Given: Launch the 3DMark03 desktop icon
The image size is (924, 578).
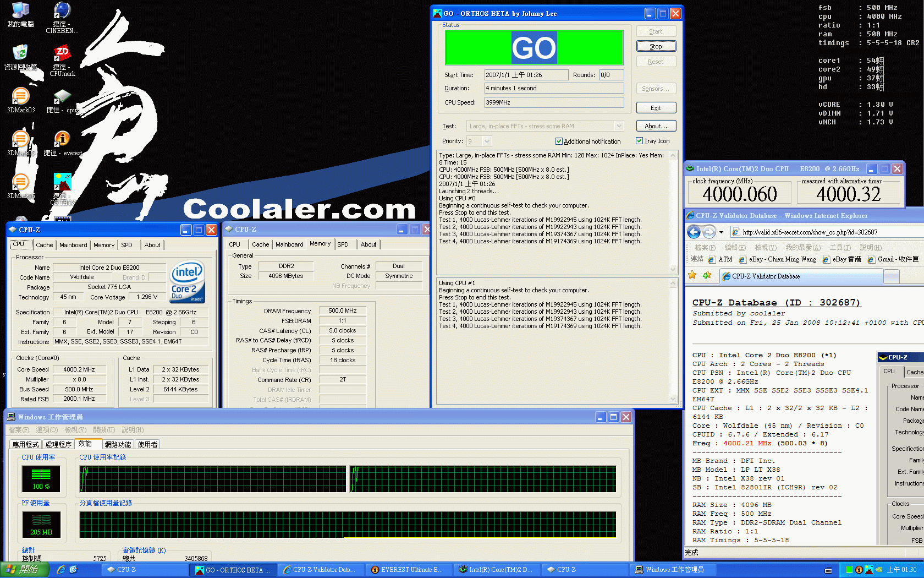Looking at the screenshot, I should click(20, 101).
